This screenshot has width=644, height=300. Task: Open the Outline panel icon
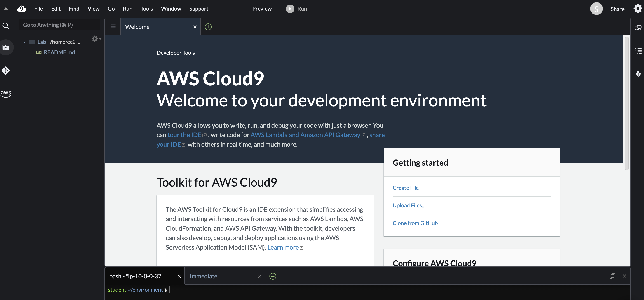tap(638, 51)
